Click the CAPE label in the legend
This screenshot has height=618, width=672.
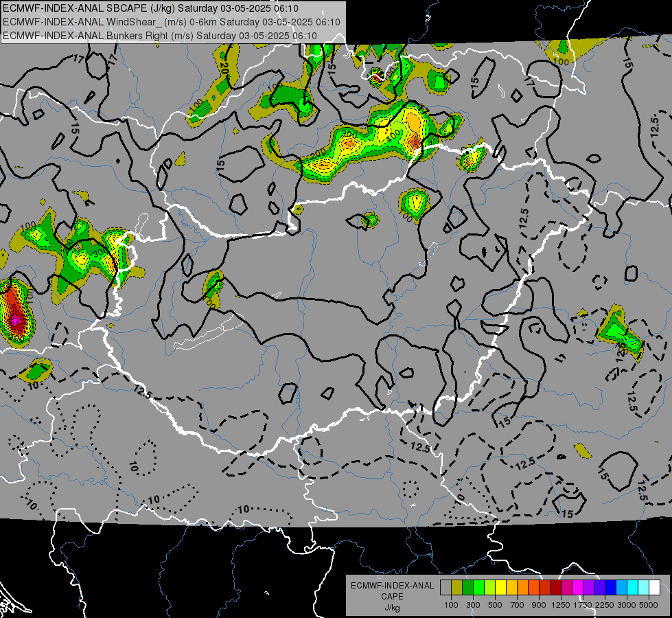coord(392,597)
